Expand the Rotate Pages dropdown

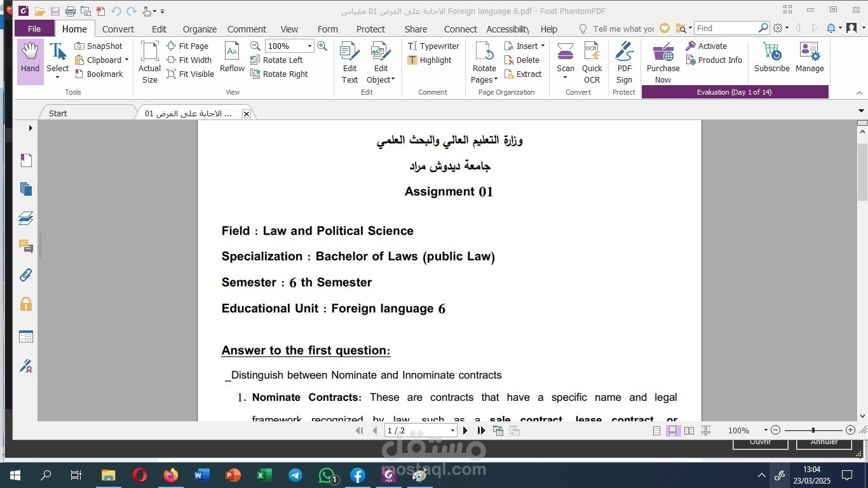[x=496, y=79]
